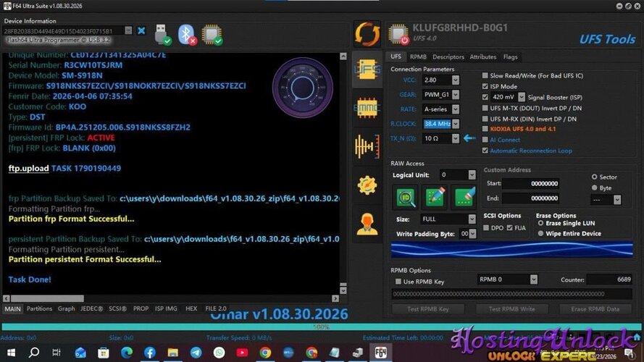Viewport: 644px width, 362px height.
Task: Enable the AI Connect checkbox
Action: [485, 140]
